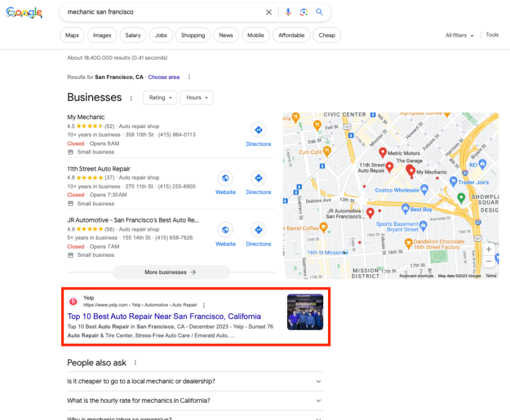The height and width of the screenshot is (420, 510).
Task: Click Zuni Café restaurant marker on map
Action: point(327,151)
